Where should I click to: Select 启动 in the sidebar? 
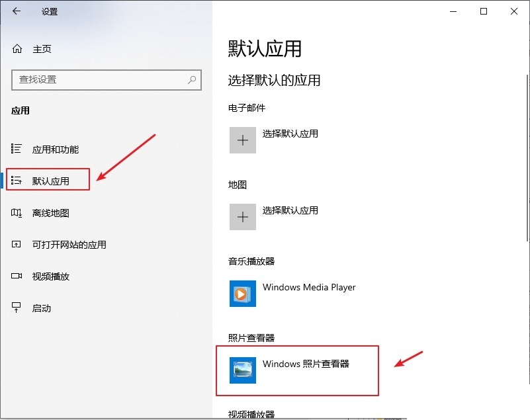[42, 308]
